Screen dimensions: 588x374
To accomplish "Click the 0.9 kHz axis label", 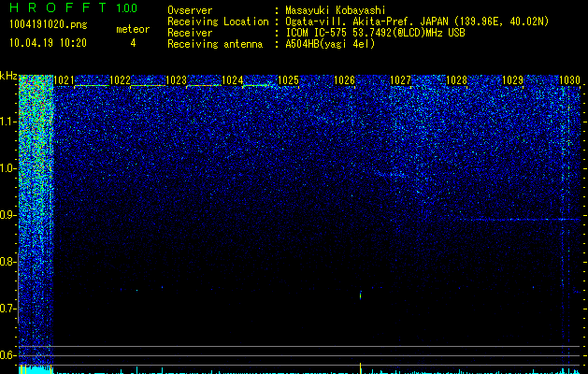I will pyautogui.click(x=8, y=215).
